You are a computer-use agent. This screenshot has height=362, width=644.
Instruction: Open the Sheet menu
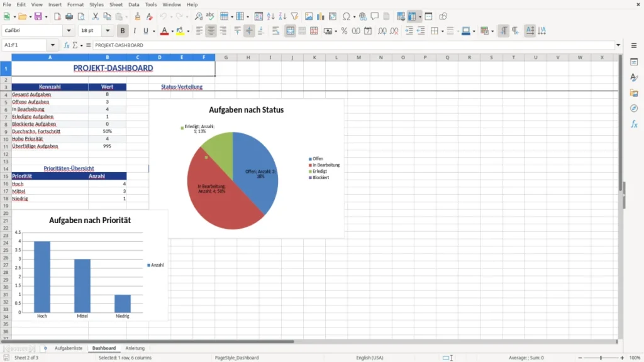point(116,4)
